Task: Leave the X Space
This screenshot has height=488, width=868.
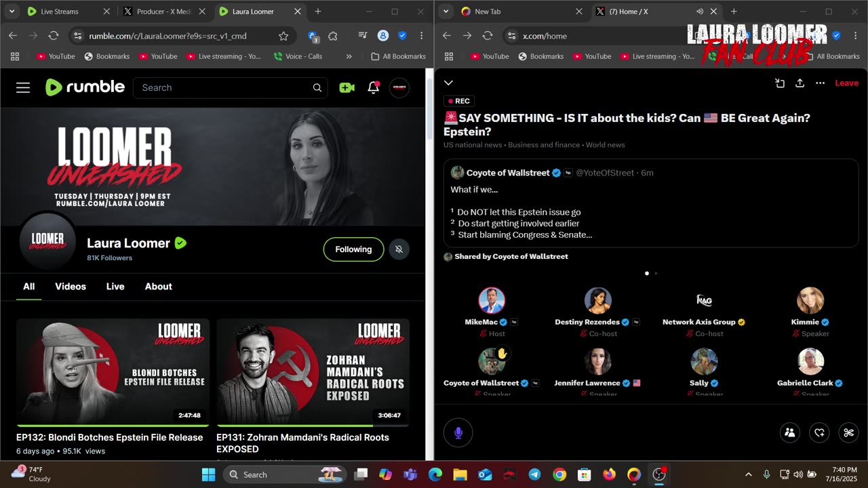Action: point(846,83)
